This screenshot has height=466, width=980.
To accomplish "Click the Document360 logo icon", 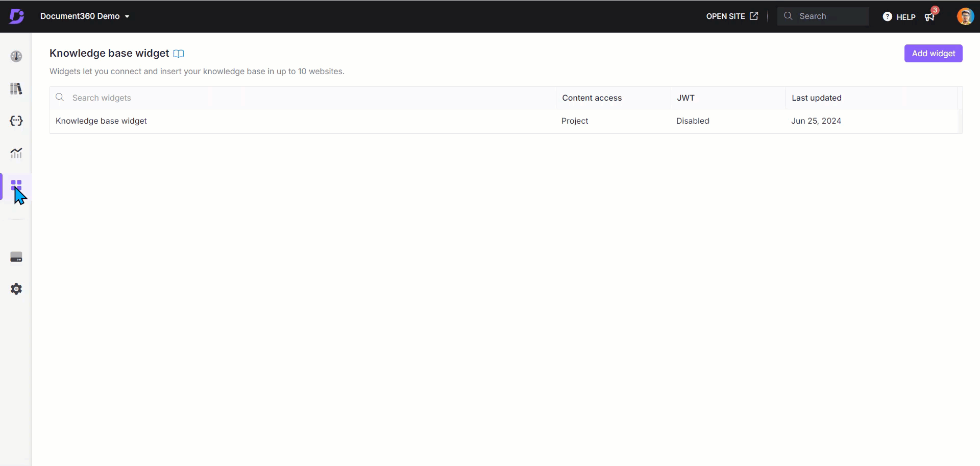I will 16,16.
